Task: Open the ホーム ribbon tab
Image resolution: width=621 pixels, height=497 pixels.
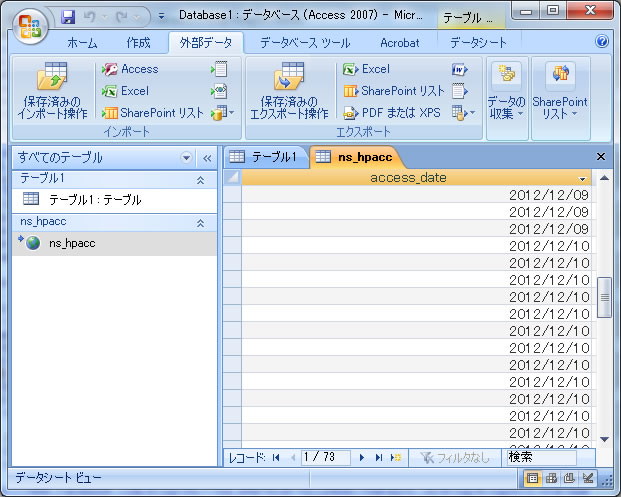Action: (82, 43)
